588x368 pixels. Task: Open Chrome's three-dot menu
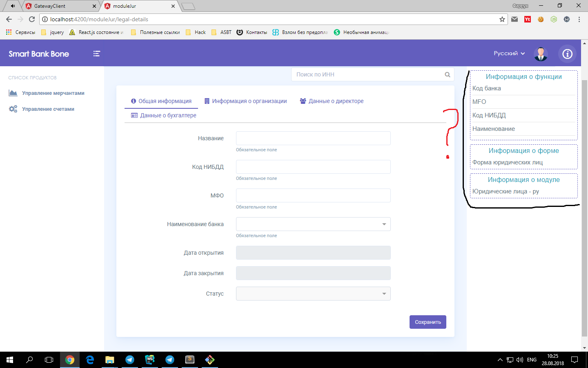579,19
